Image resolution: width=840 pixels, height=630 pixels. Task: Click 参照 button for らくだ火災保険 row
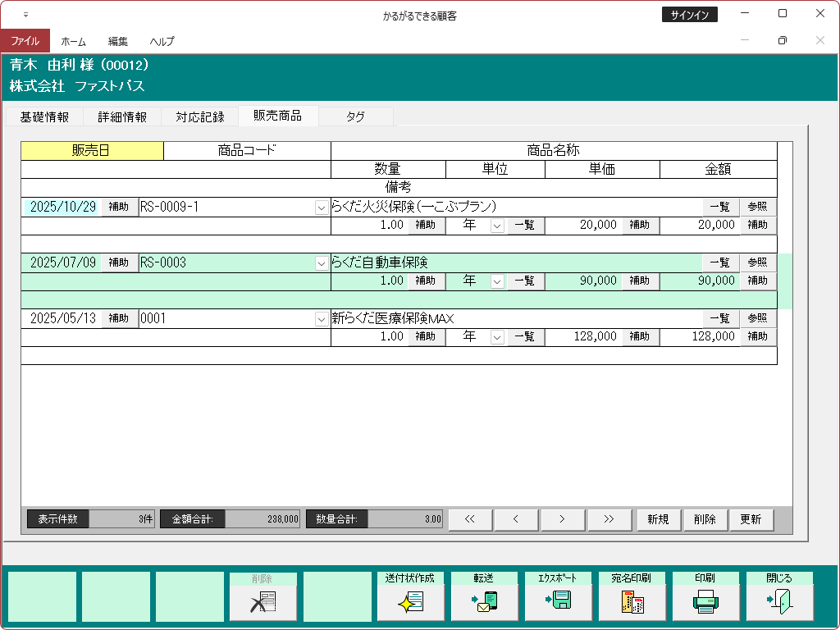(x=757, y=208)
